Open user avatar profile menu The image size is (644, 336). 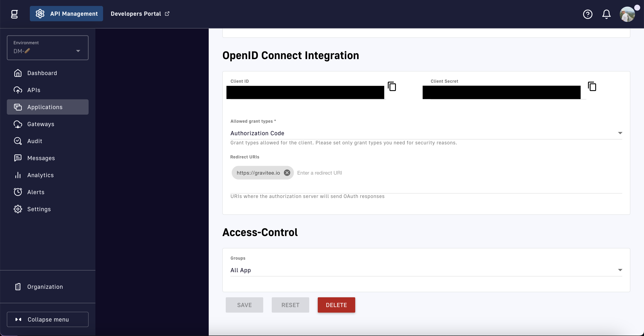(627, 14)
